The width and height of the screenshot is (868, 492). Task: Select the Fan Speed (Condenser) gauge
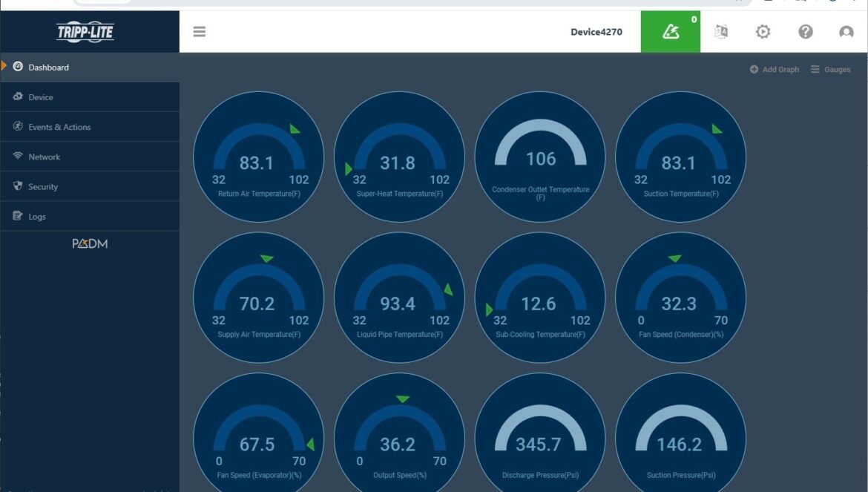[680, 298]
